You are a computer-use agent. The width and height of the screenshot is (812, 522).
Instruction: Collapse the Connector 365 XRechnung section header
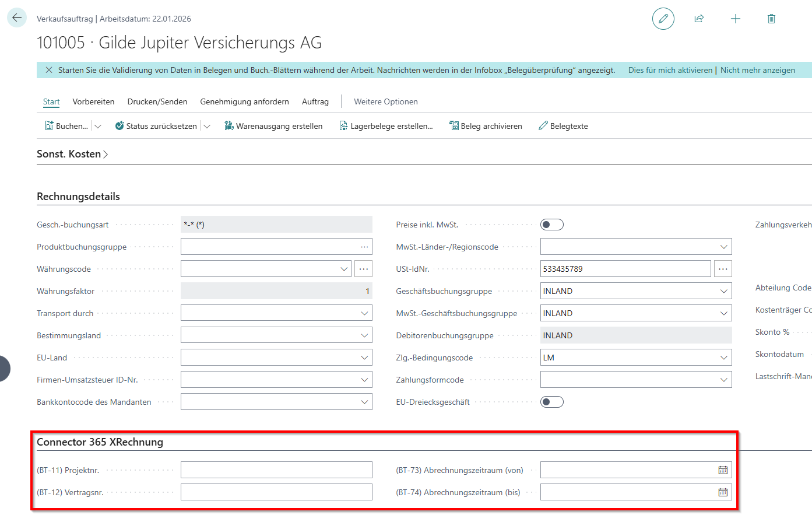click(100, 442)
